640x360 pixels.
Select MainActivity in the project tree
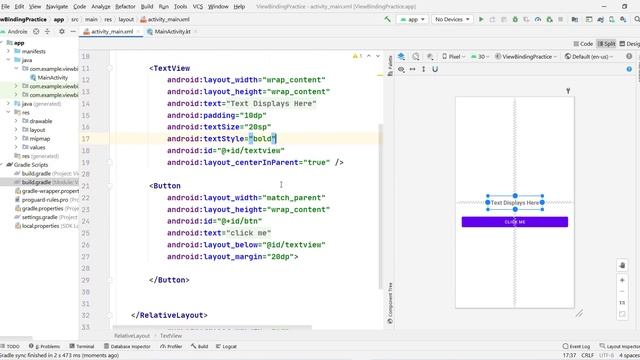click(49, 78)
